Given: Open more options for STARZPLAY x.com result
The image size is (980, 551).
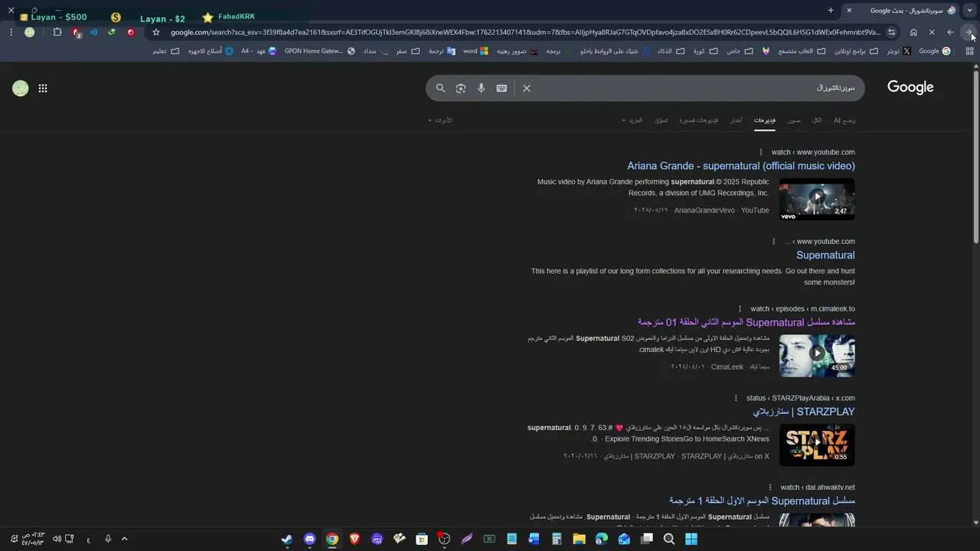Looking at the screenshot, I should point(736,398).
